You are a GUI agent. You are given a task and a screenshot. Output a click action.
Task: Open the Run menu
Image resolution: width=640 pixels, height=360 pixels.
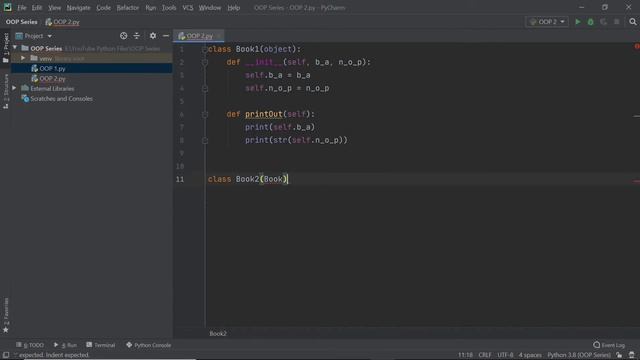point(151,8)
